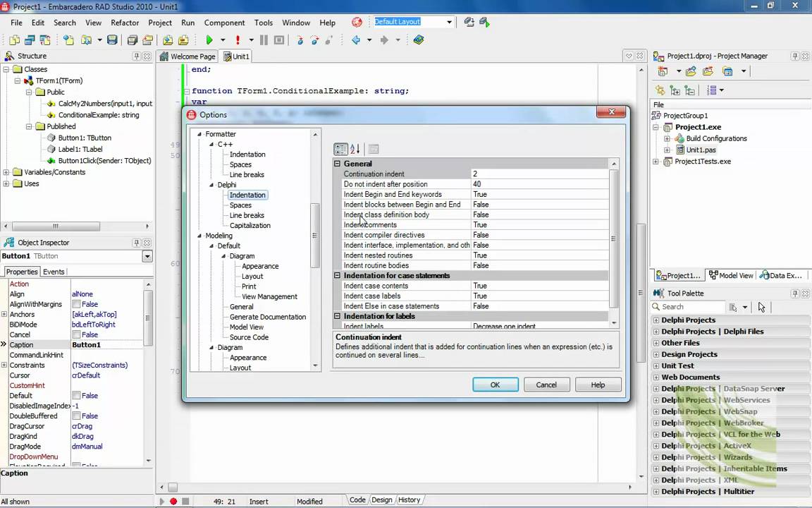The image size is (812, 508).
Task: Select Capitalization under Delphi in Options tree
Action: (x=250, y=226)
